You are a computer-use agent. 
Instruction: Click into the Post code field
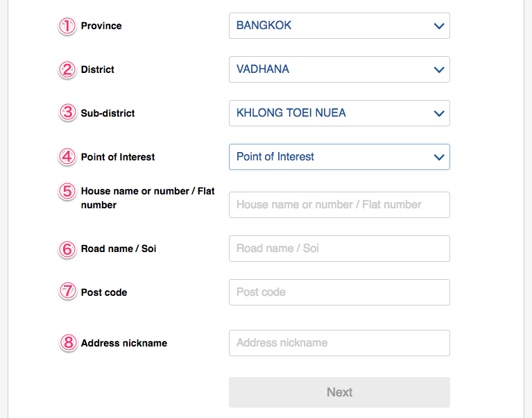pos(339,292)
